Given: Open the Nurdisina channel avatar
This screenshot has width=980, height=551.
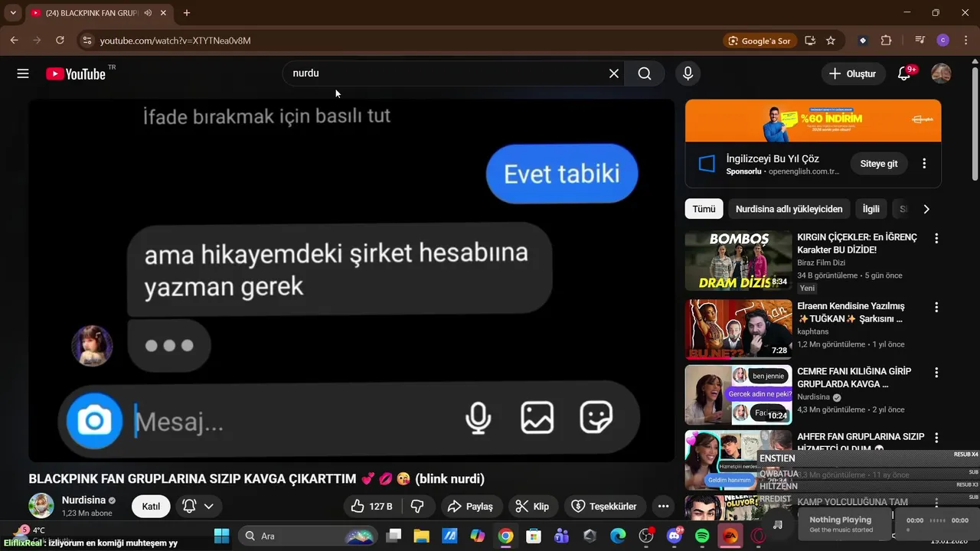Looking at the screenshot, I should tap(41, 506).
